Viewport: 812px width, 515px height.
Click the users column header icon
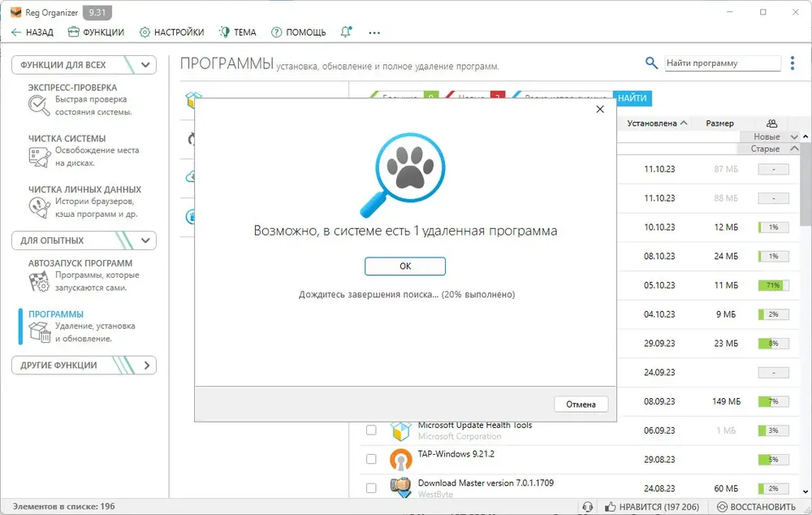click(x=771, y=123)
